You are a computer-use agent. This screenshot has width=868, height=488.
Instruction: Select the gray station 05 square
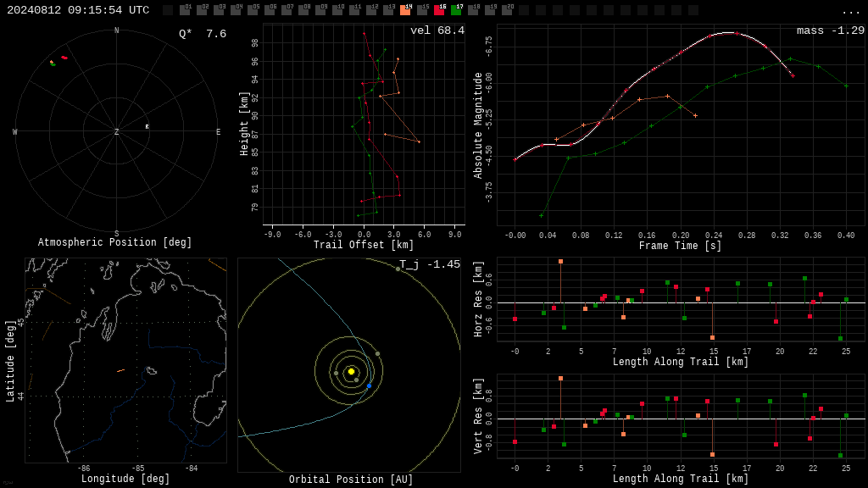click(253, 9)
